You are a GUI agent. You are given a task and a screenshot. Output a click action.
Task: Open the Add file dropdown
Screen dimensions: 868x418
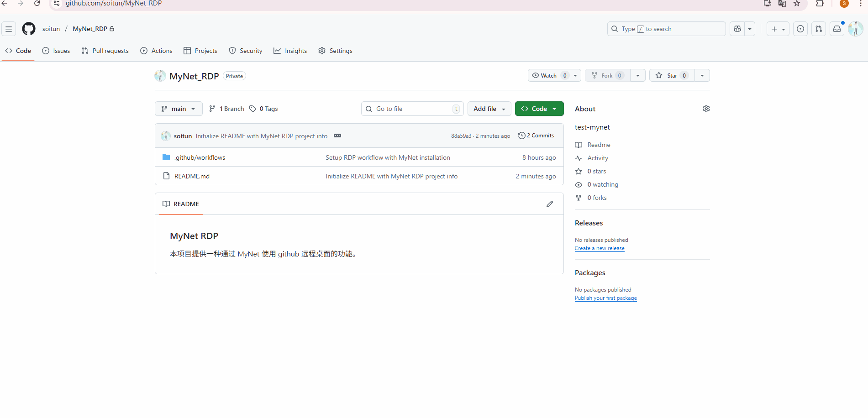coord(489,109)
